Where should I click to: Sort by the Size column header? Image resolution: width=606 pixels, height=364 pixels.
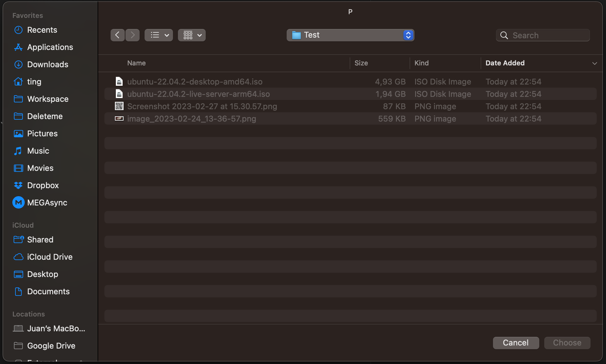click(361, 63)
